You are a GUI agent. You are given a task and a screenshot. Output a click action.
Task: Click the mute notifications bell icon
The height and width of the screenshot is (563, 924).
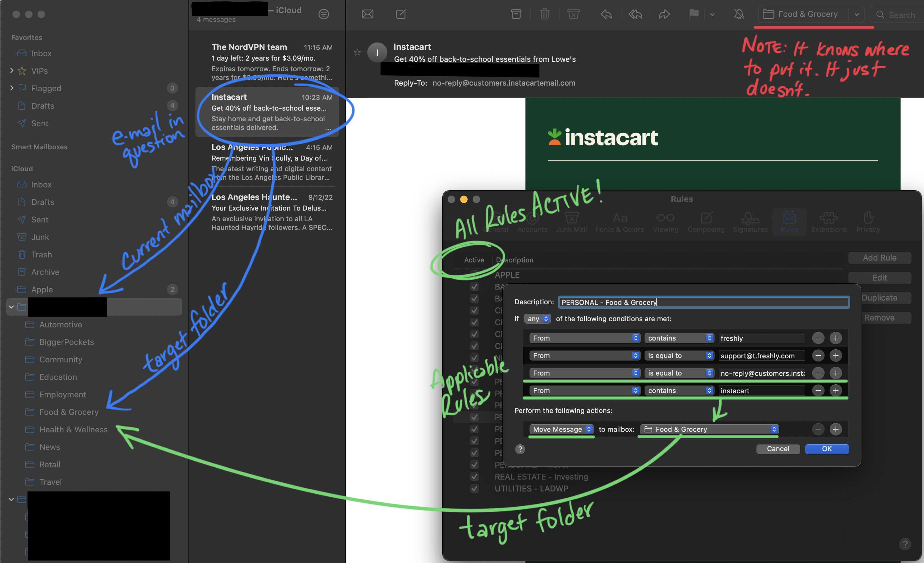pyautogui.click(x=739, y=14)
